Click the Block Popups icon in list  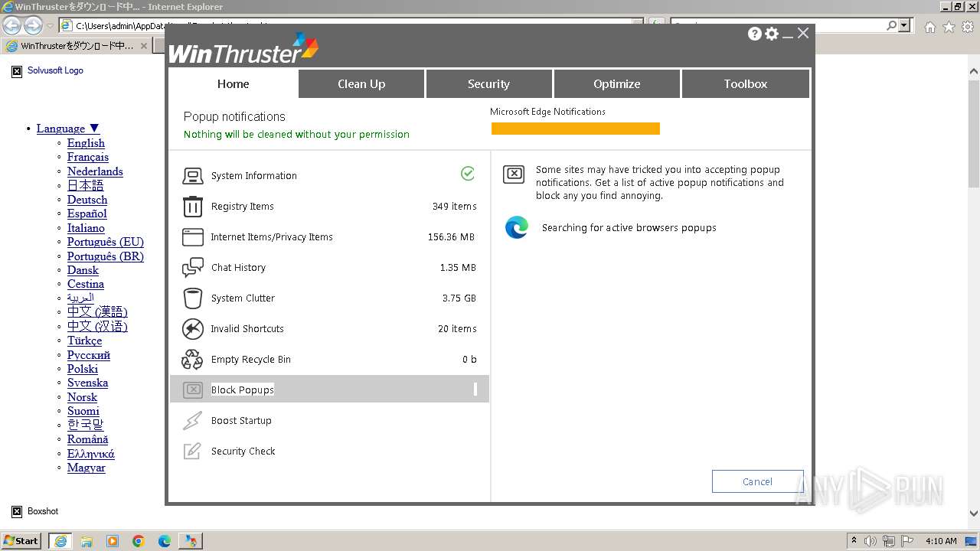pyautogui.click(x=193, y=390)
